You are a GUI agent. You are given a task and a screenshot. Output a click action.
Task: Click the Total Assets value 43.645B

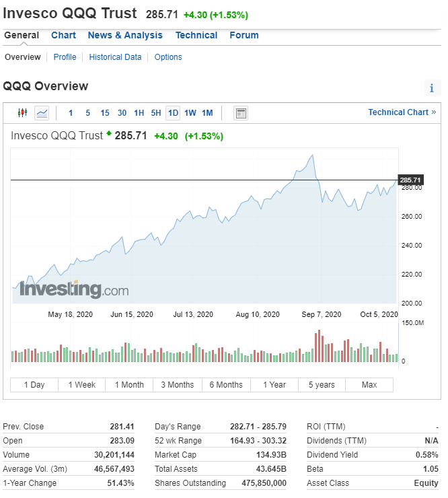(x=272, y=469)
